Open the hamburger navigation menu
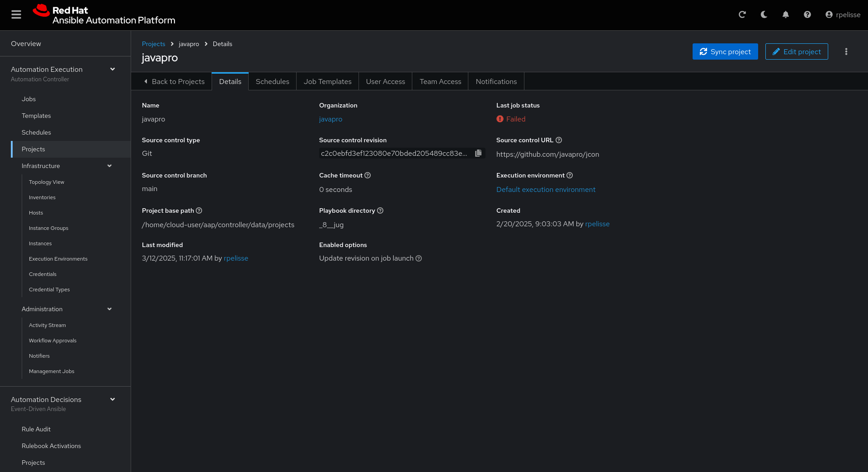Image resolution: width=868 pixels, height=472 pixels. [x=16, y=15]
